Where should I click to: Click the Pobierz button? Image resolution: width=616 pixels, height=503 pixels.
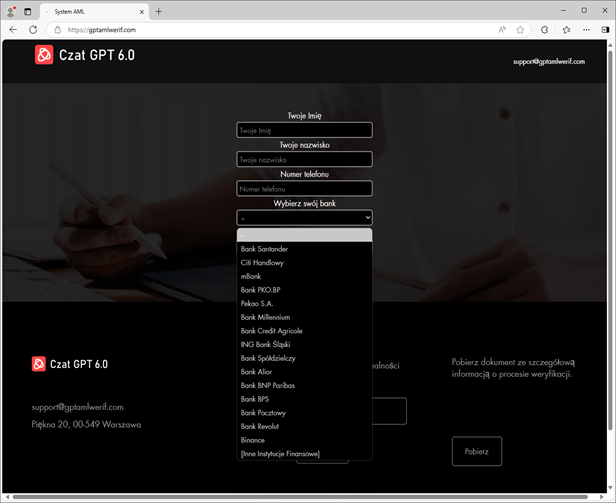pyautogui.click(x=476, y=451)
